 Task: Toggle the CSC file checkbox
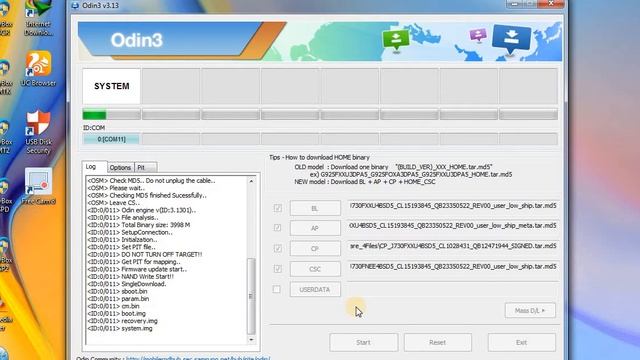click(x=277, y=269)
